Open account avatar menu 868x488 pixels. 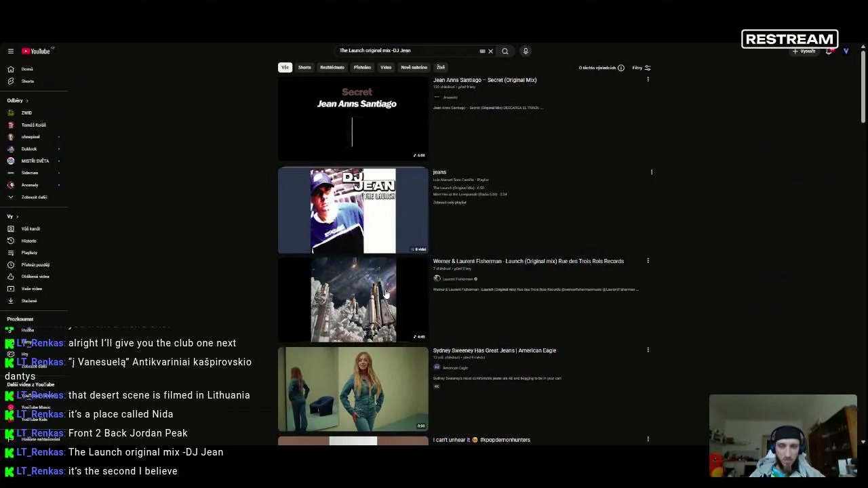[846, 52]
